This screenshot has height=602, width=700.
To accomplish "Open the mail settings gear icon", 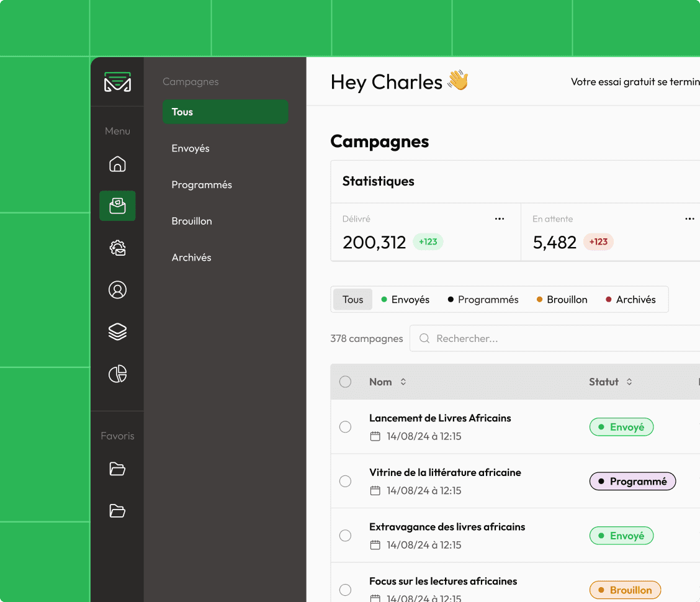I will pos(117,248).
